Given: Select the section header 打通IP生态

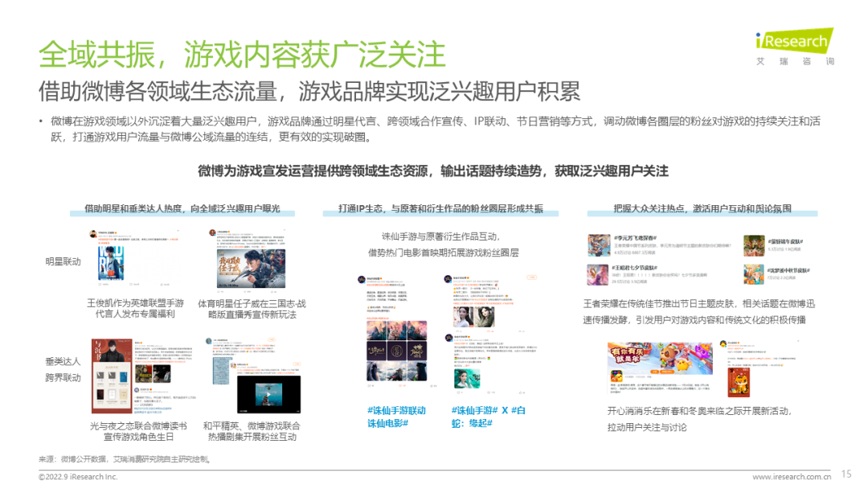Looking at the screenshot, I should coord(440,209).
